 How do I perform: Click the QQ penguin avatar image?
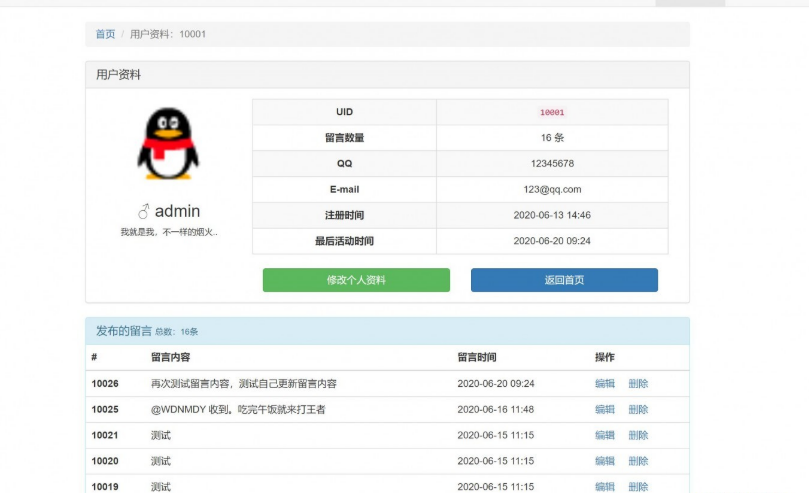[168, 143]
